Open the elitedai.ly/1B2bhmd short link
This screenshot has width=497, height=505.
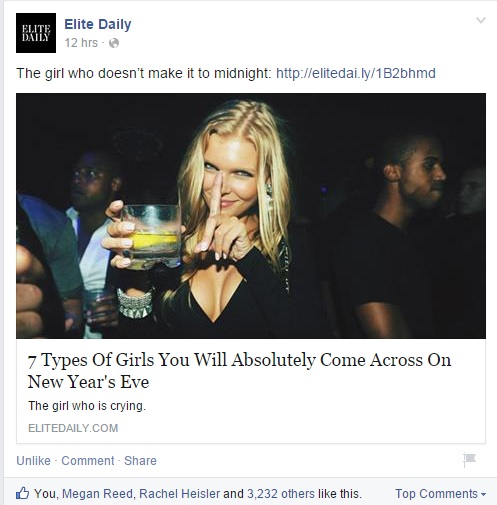pos(356,73)
